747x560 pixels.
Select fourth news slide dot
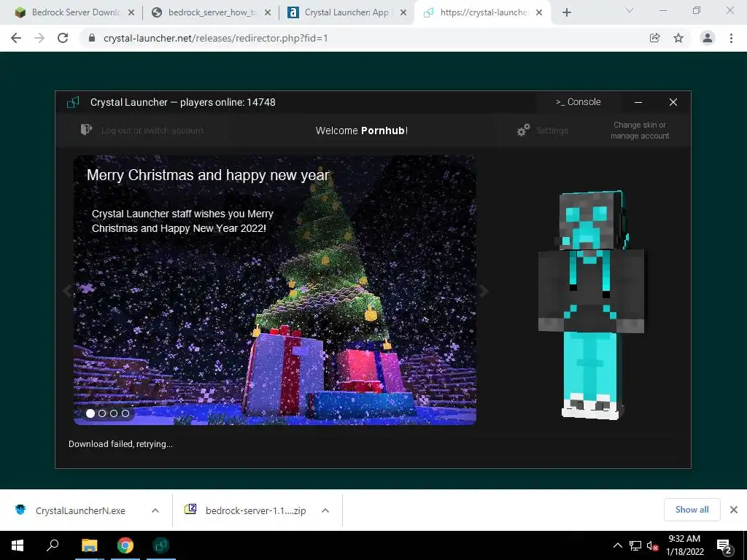(x=125, y=413)
